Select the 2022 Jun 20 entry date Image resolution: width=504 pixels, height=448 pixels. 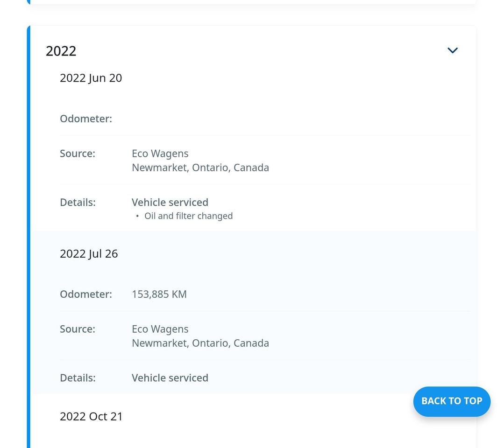91,78
